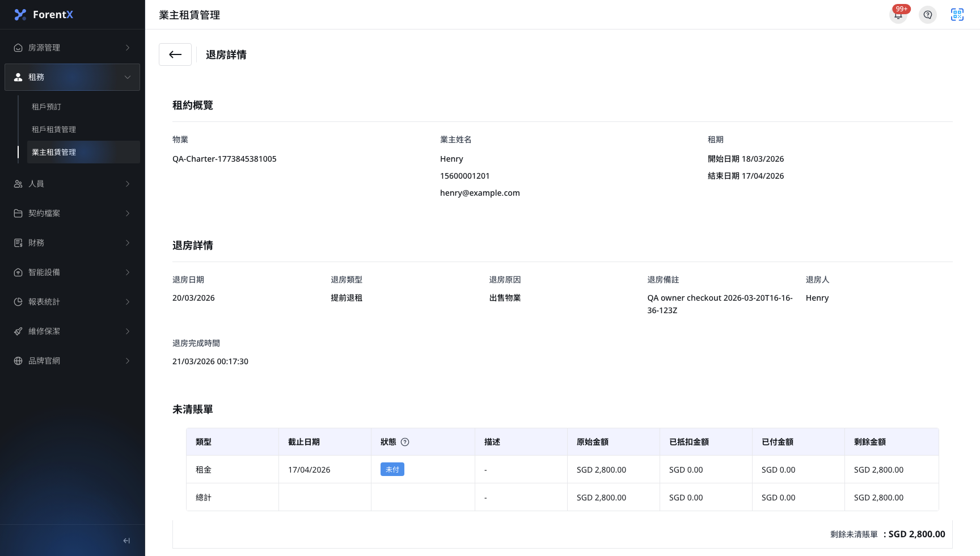The image size is (980, 556).
Task: Click the 未付 status tag
Action: click(x=392, y=469)
